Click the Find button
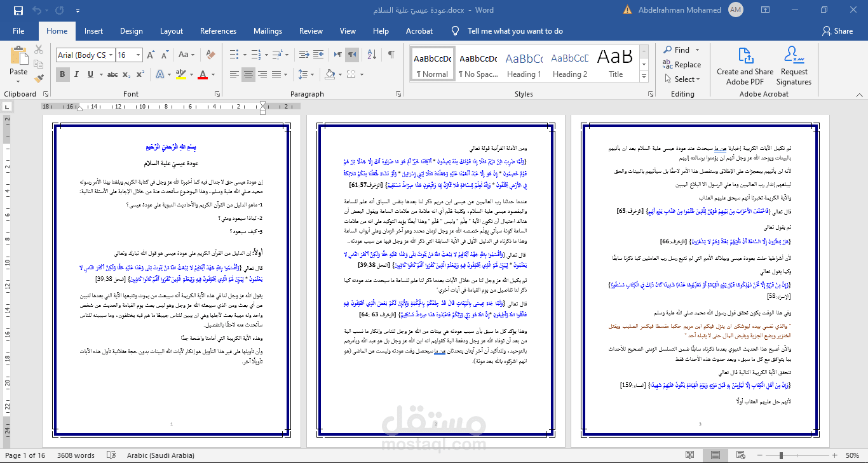This screenshot has height=463, width=868. pos(676,50)
